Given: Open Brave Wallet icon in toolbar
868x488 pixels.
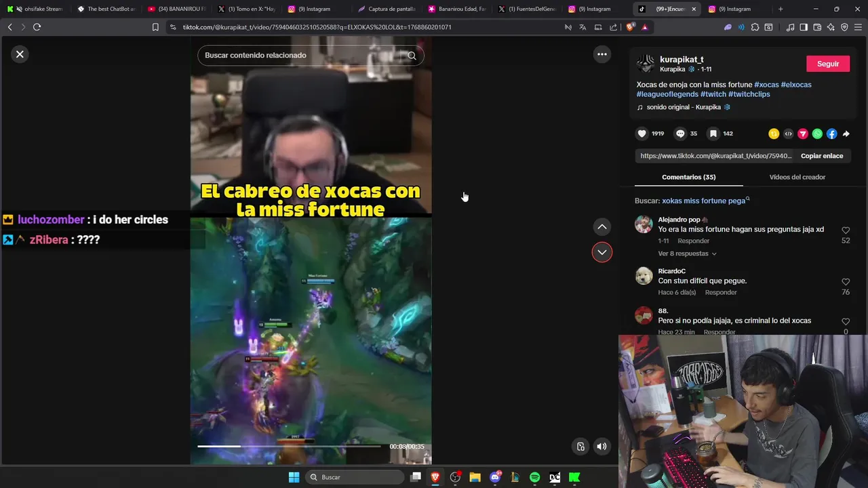Looking at the screenshot, I should click(x=817, y=27).
